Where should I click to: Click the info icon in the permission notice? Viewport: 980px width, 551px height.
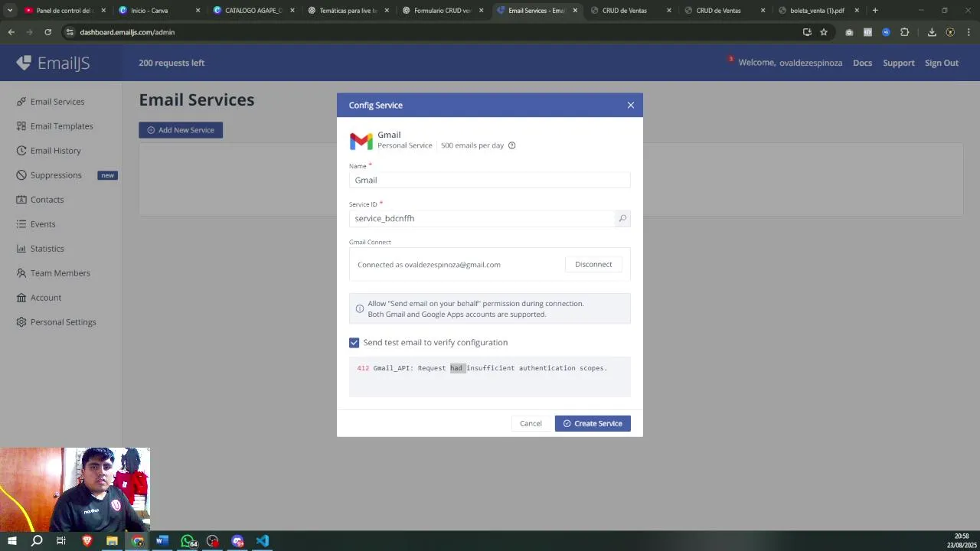(360, 309)
